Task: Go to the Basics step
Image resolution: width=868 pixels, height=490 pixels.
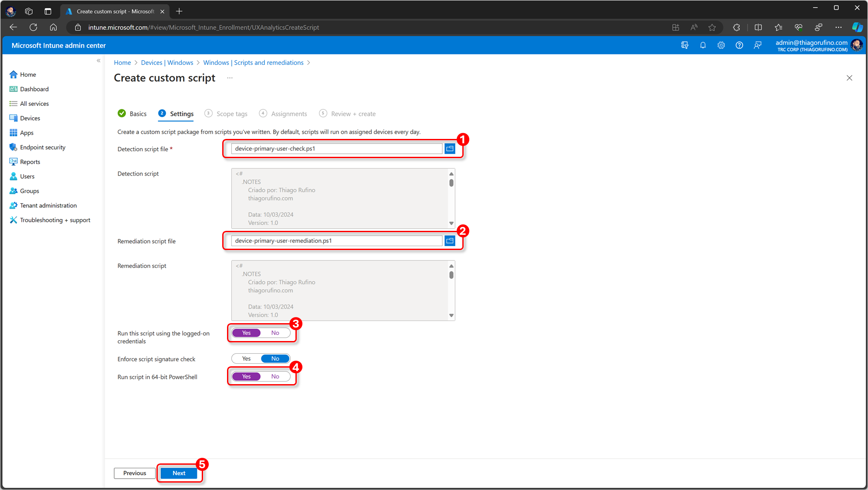Action: pyautogui.click(x=132, y=114)
